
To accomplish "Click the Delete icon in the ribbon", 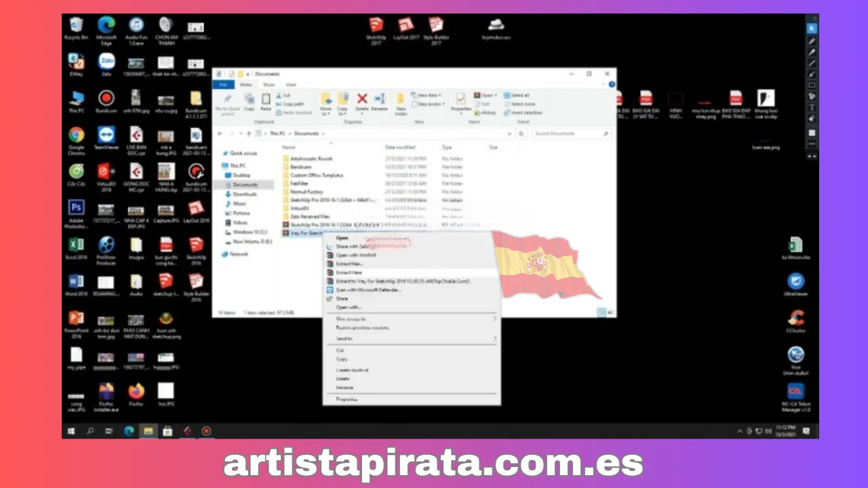I will (x=362, y=102).
